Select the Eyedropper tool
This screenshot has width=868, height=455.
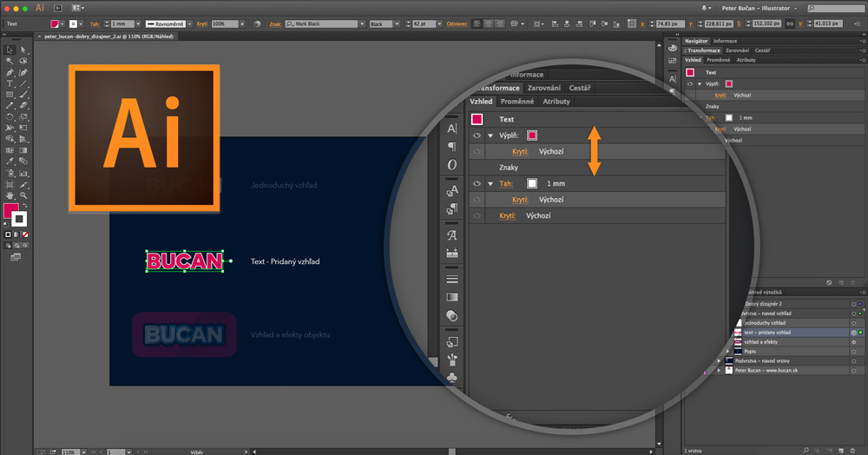click(x=10, y=162)
